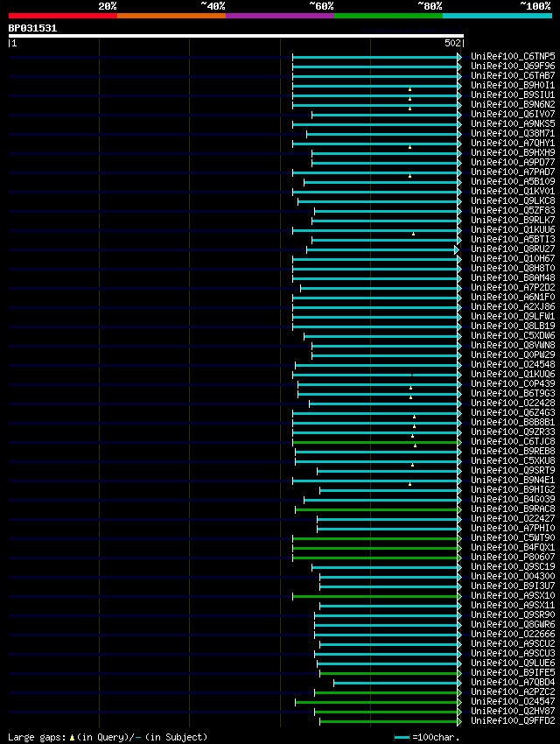This screenshot has width=560, height=744.
Task: Select the UniRef100_A7QHY1 label
Action: [513, 143]
